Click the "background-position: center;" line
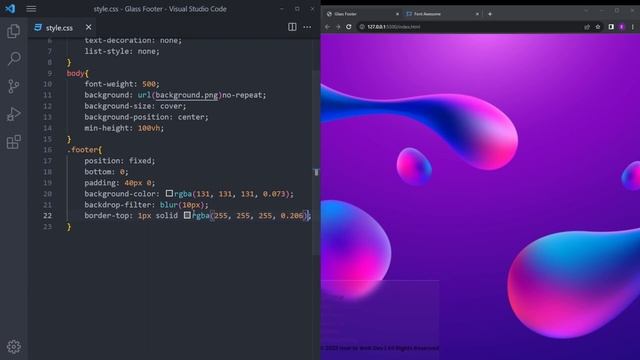The image size is (640, 360). click(146, 117)
